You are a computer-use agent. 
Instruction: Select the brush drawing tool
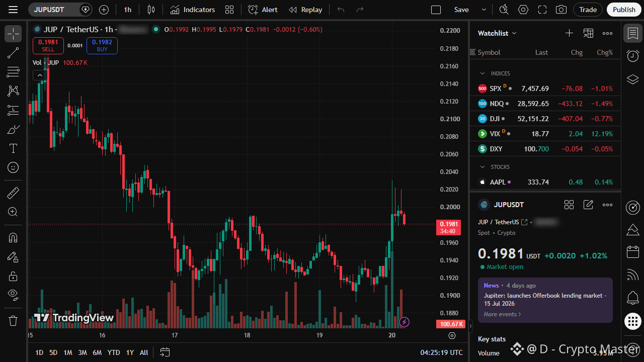[x=13, y=129]
